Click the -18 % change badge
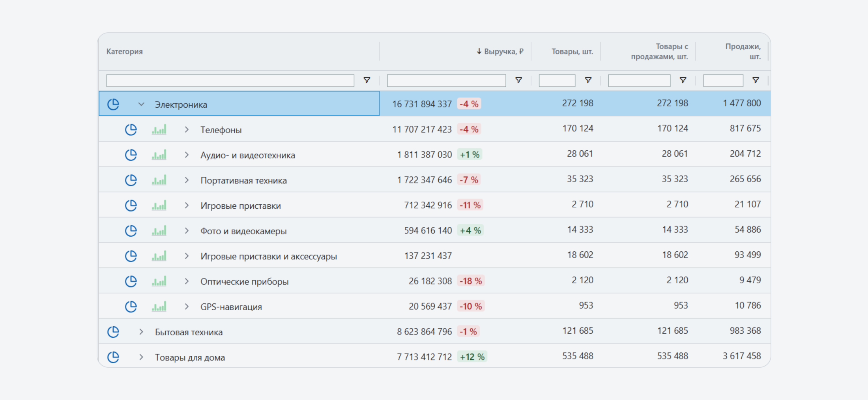Viewport: 868px width, 400px height. [x=471, y=281]
